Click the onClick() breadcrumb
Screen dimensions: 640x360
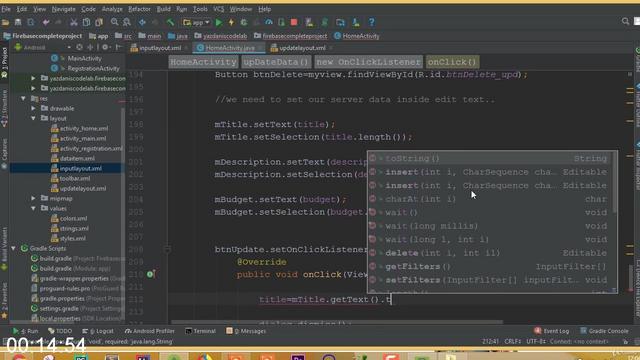pos(452,62)
